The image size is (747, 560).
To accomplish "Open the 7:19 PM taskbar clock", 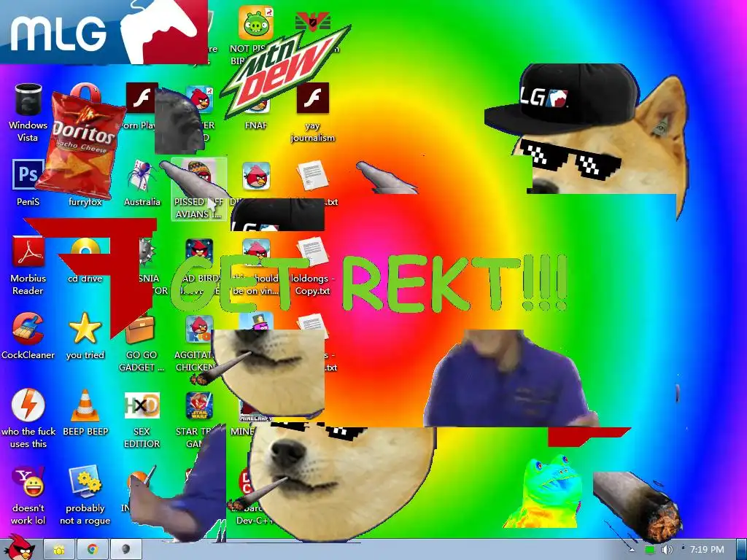I will [707, 550].
